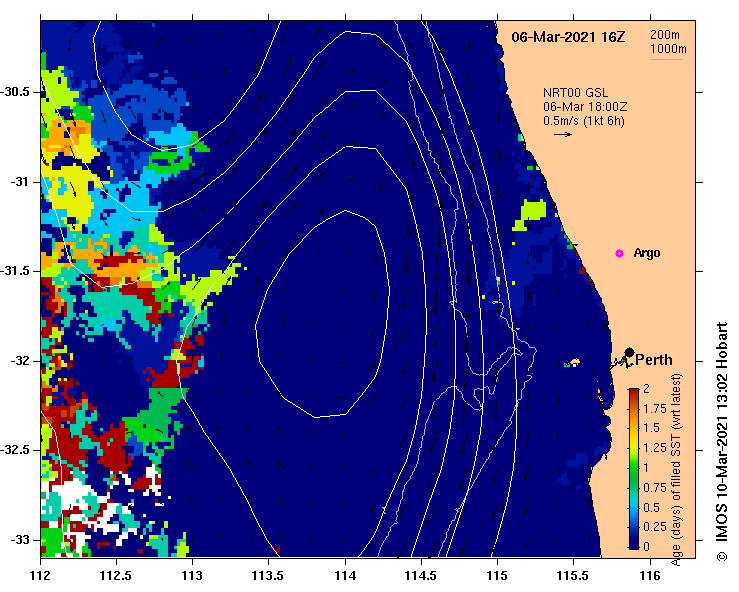Click the magenta Argo float marker
The width and height of the screenshot is (739, 592).
click(x=619, y=254)
